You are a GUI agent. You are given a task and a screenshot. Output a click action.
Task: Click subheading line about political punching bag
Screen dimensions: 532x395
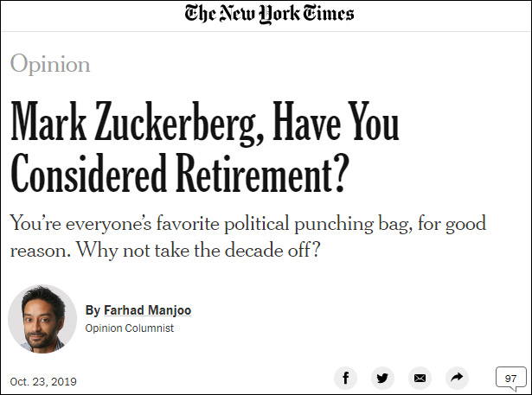tap(247, 223)
